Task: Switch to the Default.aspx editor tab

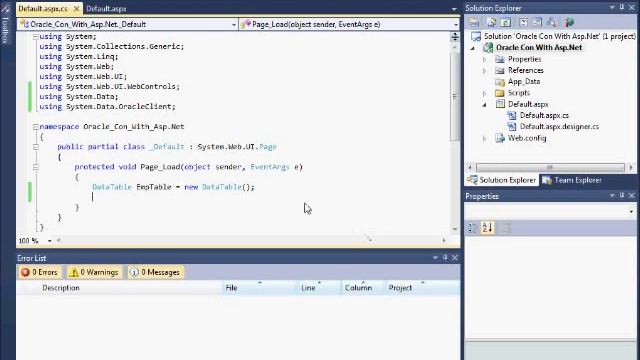Action: pos(106,9)
